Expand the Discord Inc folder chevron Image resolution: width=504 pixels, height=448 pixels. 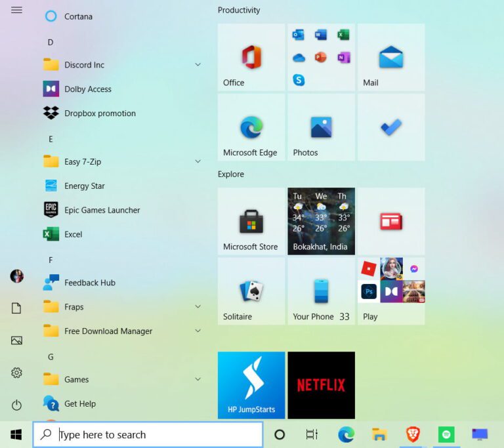(x=198, y=64)
